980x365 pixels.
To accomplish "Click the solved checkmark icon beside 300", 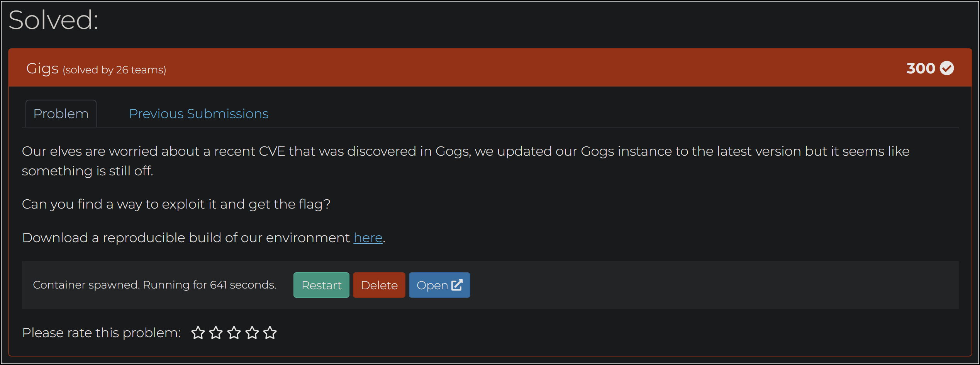I will pyautogui.click(x=946, y=68).
